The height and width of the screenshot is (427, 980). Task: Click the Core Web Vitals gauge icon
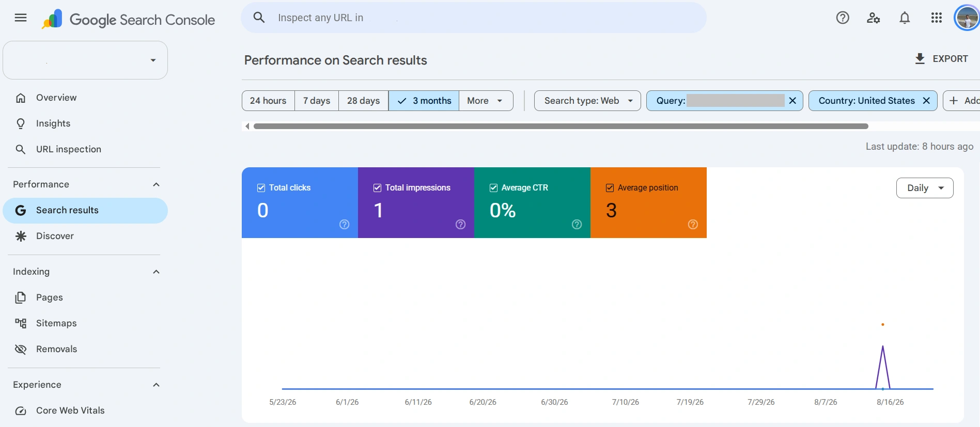pyautogui.click(x=21, y=410)
